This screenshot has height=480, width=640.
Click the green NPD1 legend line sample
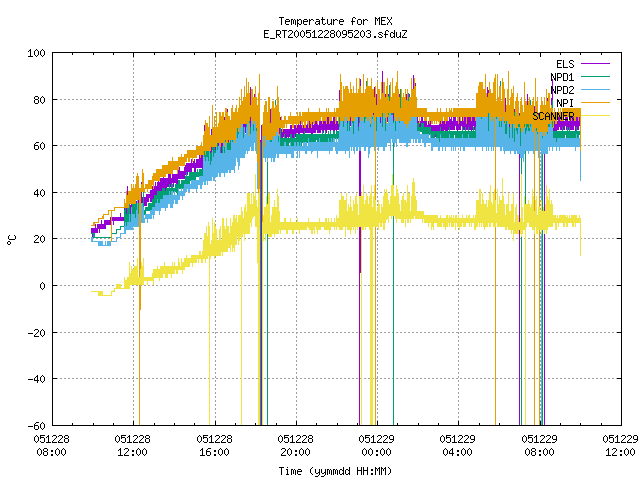pyautogui.click(x=595, y=77)
